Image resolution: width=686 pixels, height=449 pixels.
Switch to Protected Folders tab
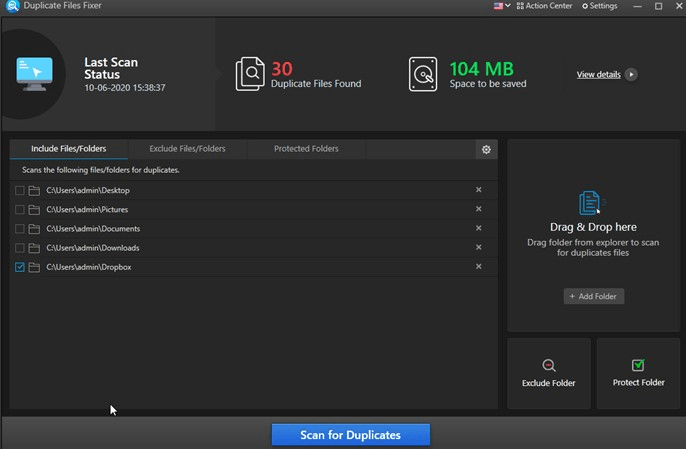[306, 149]
